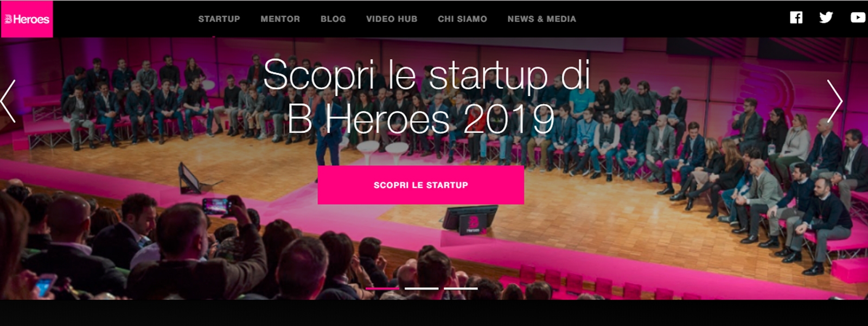Open the Startup menu item
This screenshot has height=326, width=868.
[x=219, y=19]
